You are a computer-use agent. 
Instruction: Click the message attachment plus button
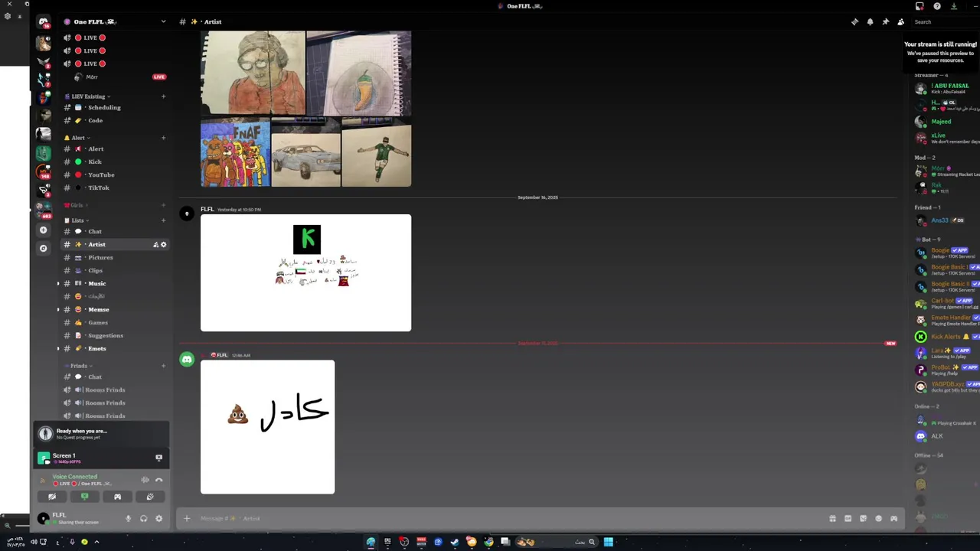pyautogui.click(x=187, y=519)
